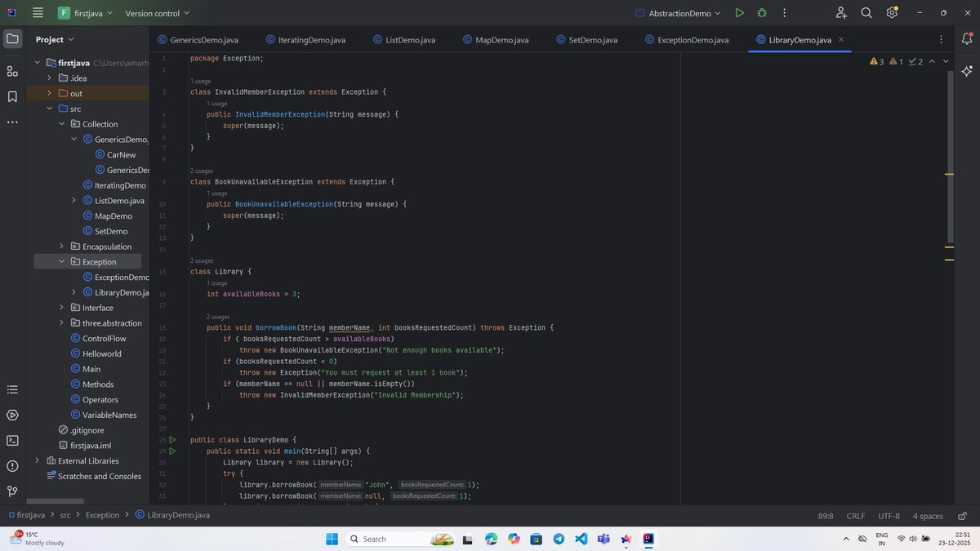980x551 pixels.
Task: Open AbstractionDemo run configuration dropdown
Action: point(679,13)
